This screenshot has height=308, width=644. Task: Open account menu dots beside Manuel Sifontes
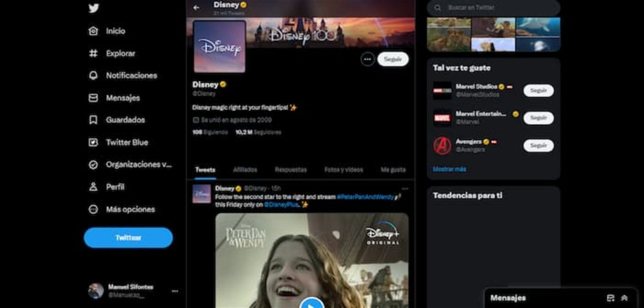(175, 291)
